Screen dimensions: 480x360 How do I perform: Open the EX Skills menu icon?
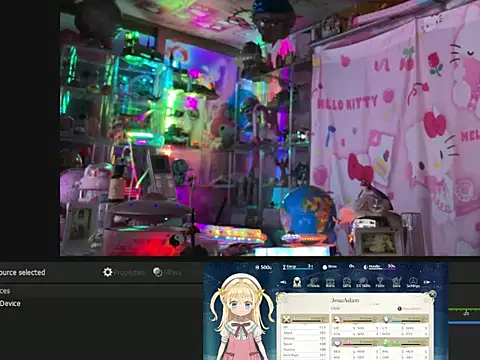point(363,282)
